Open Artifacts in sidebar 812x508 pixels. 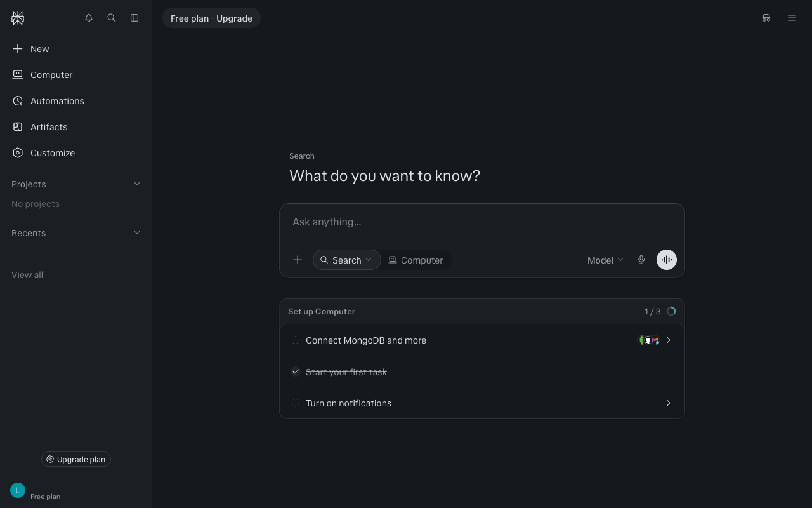pos(76,127)
